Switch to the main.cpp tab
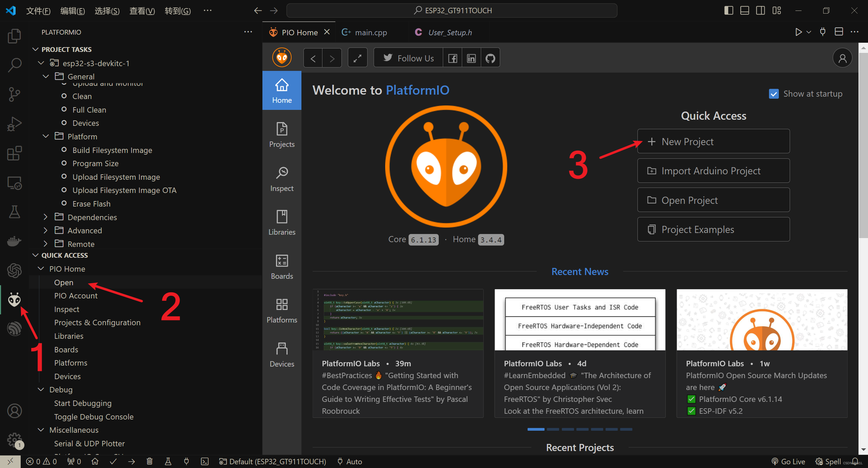Viewport: 868px width, 468px height. (x=371, y=33)
